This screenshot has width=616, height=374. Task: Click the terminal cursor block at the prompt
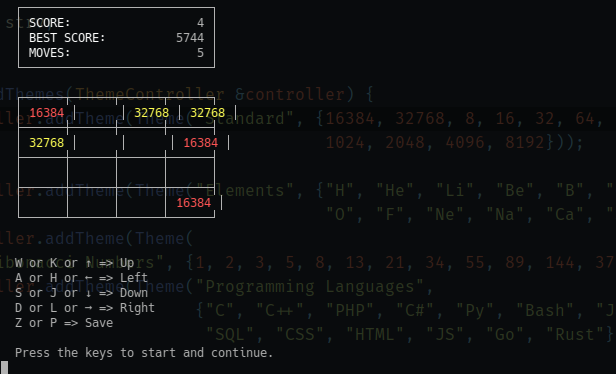point(4,367)
